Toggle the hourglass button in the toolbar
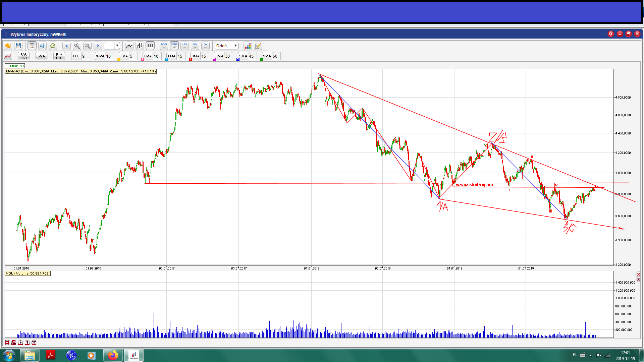The height and width of the screenshot is (362, 644). (x=32, y=46)
